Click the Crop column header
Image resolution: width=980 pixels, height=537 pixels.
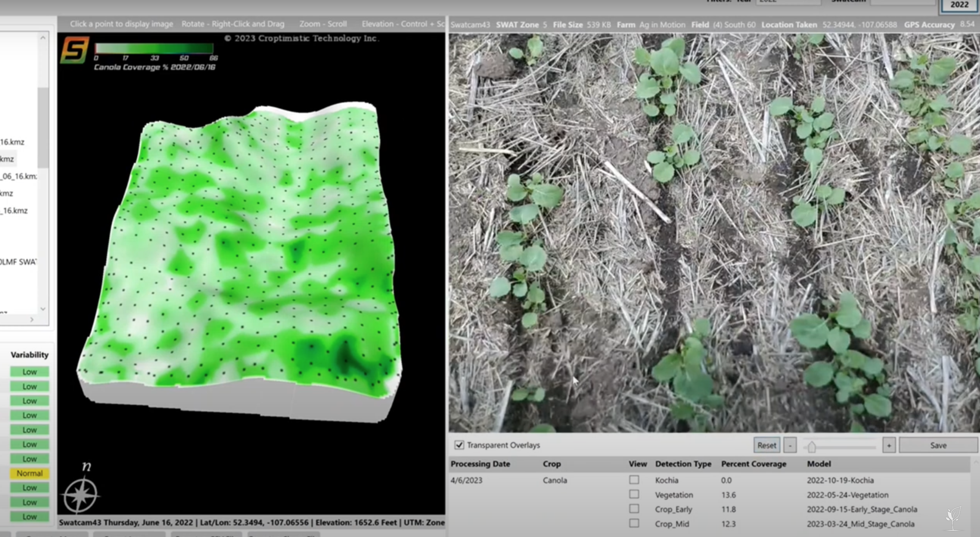click(x=552, y=463)
